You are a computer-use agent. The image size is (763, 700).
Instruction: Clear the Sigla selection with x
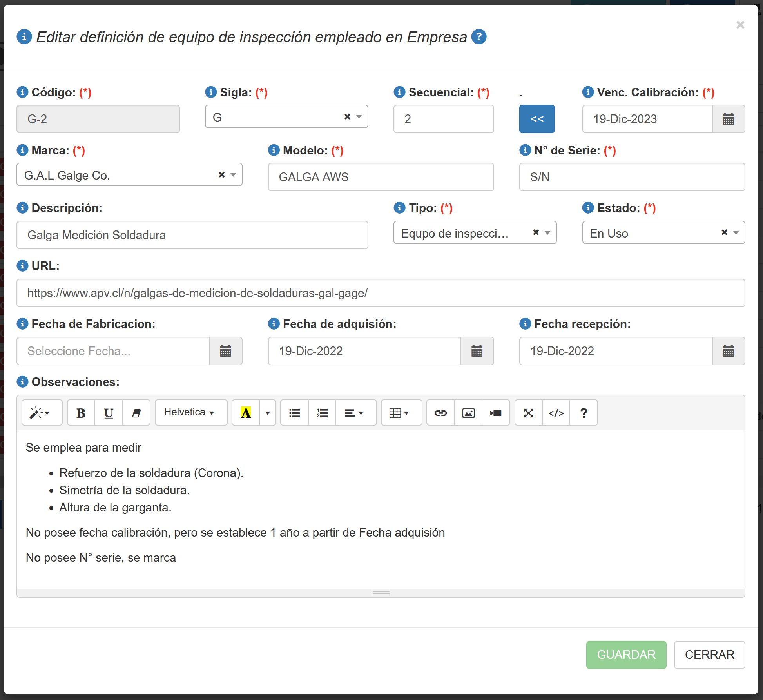(347, 117)
